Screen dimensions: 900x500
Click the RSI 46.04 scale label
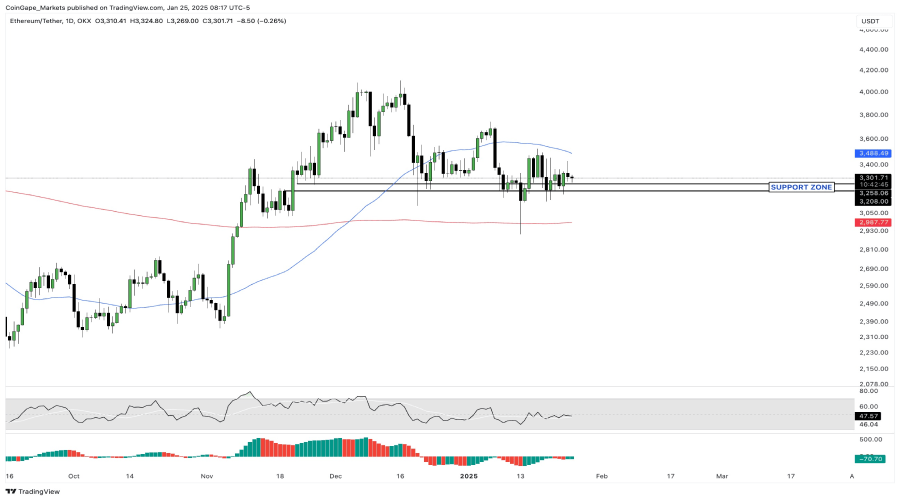point(868,425)
